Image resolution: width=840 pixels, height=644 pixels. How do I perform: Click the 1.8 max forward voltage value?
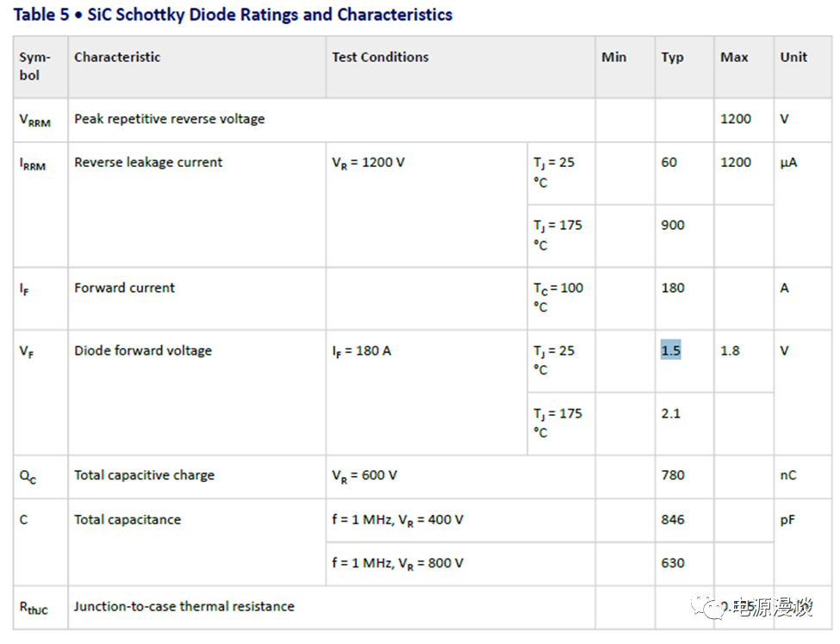coord(730,350)
